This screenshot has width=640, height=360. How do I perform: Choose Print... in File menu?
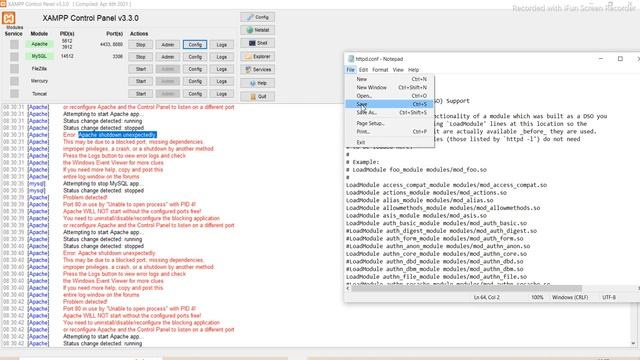click(389, 131)
